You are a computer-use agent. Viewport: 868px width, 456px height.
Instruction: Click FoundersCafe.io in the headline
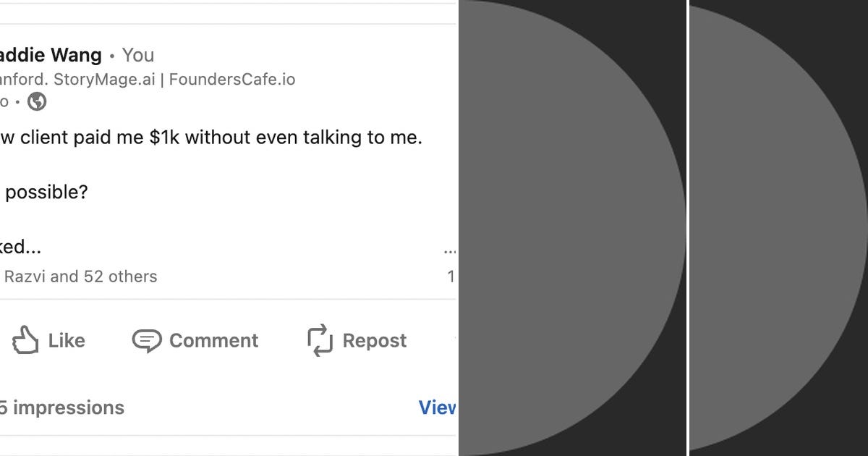coord(230,79)
